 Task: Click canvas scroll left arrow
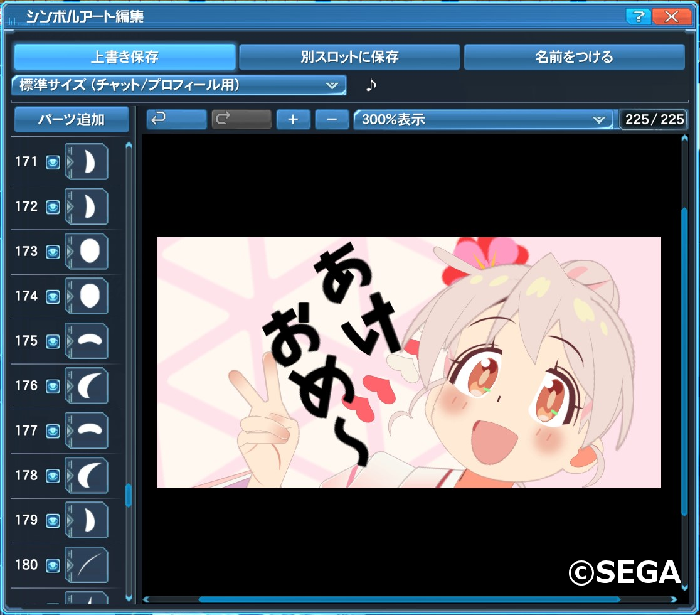[146, 599]
